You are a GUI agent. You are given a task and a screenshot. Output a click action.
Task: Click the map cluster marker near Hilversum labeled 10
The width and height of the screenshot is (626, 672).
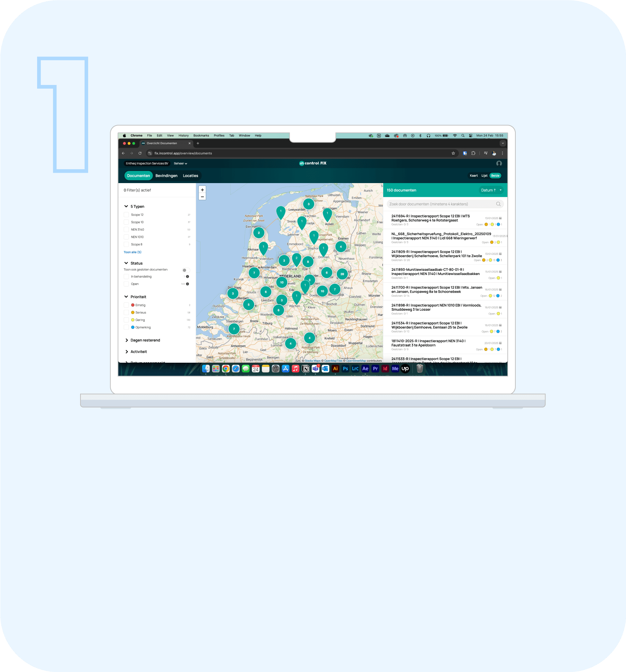pyautogui.click(x=282, y=282)
